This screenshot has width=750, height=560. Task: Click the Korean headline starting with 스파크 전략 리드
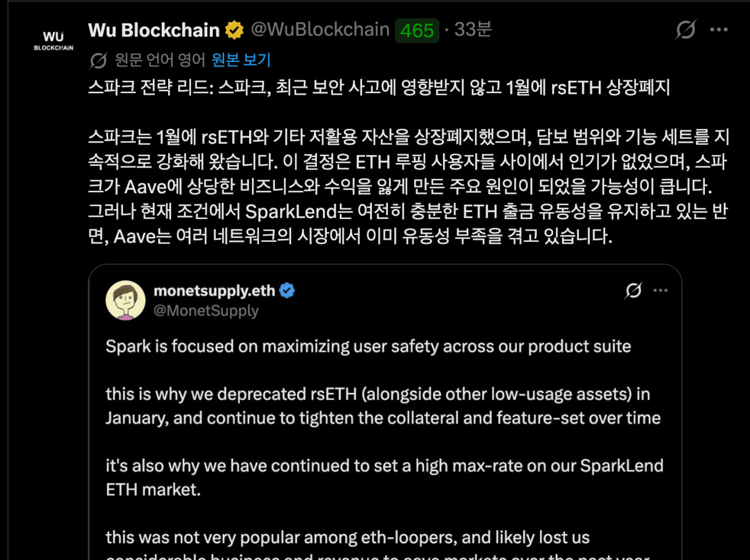(x=379, y=87)
